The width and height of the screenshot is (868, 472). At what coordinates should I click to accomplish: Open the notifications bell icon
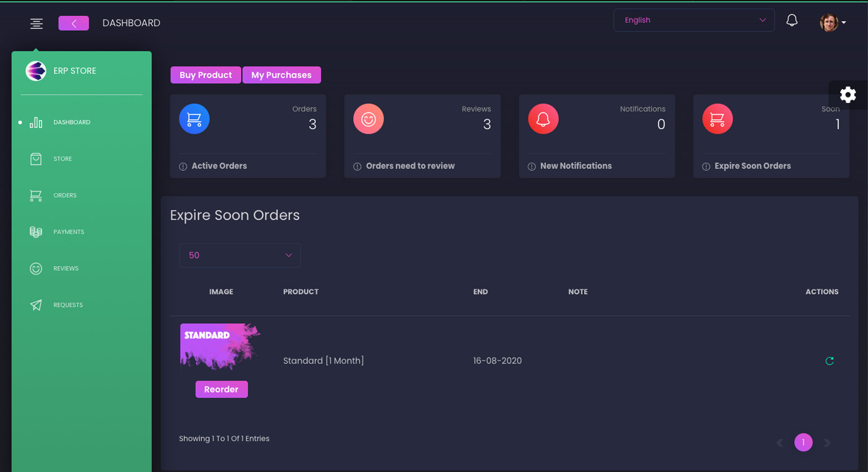(x=792, y=20)
